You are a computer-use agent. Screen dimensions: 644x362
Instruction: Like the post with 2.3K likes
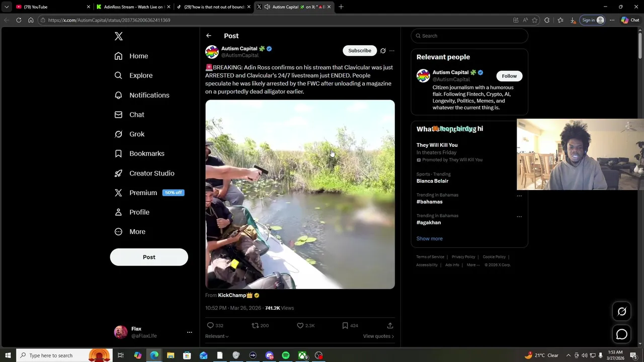[x=300, y=325]
